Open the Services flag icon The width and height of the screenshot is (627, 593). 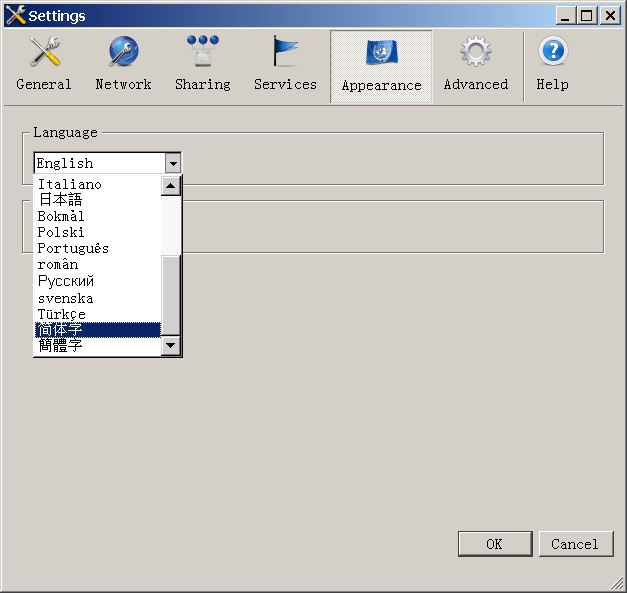tap(285, 52)
